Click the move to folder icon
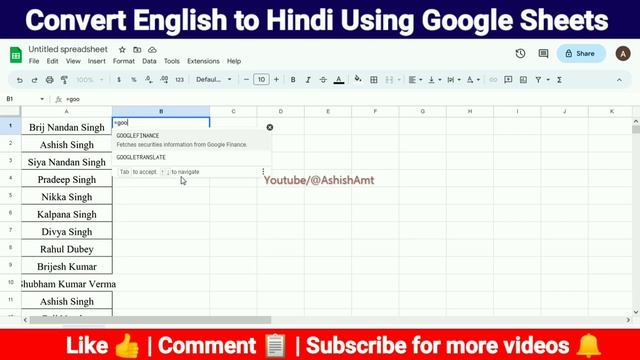This screenshot has width=640, height=360. [137, 50]
